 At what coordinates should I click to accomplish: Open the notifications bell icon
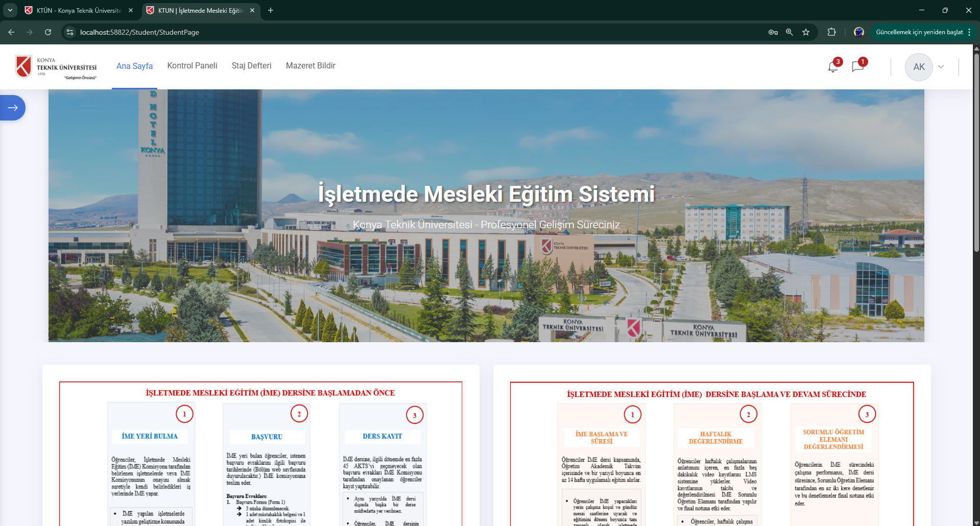(832, 67)
